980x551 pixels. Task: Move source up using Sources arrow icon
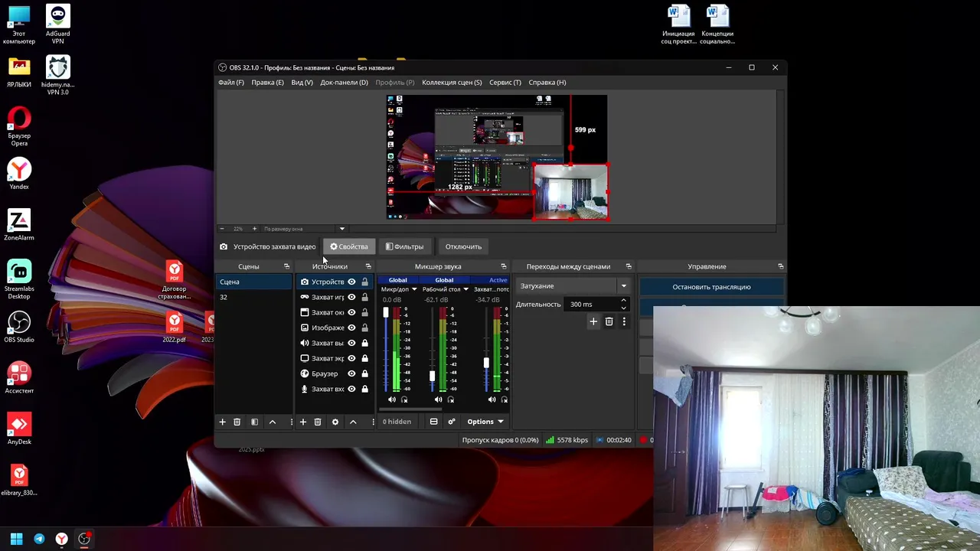coord(353,422)
